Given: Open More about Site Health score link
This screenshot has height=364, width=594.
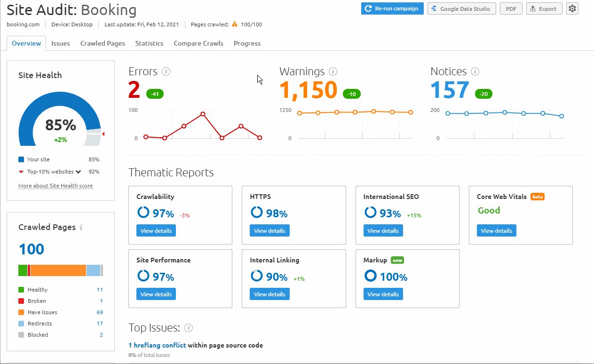Looking at the screenshot, I should coord(55,186).
